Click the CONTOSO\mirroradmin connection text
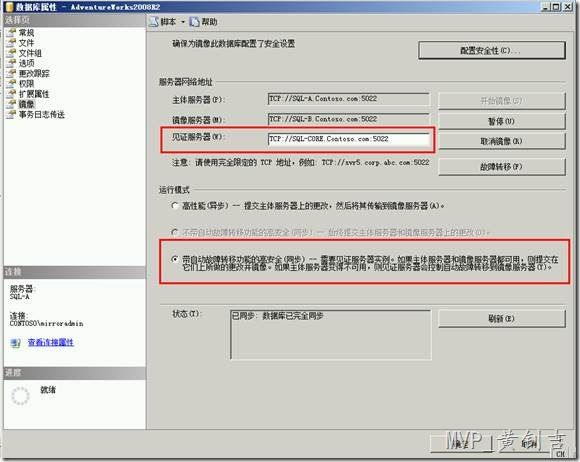Screen dimensions: 580x462 46,324
